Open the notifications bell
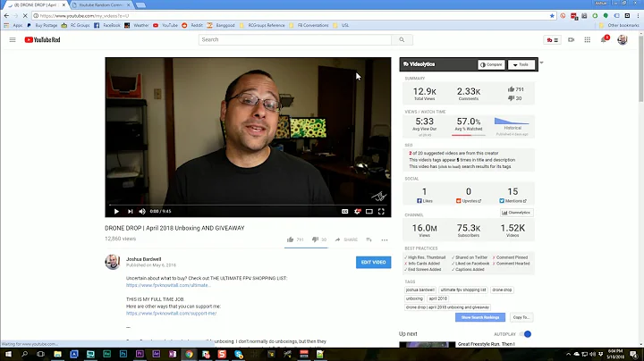Viewport: 644px width, 361px height. click(x=604, y=39)
